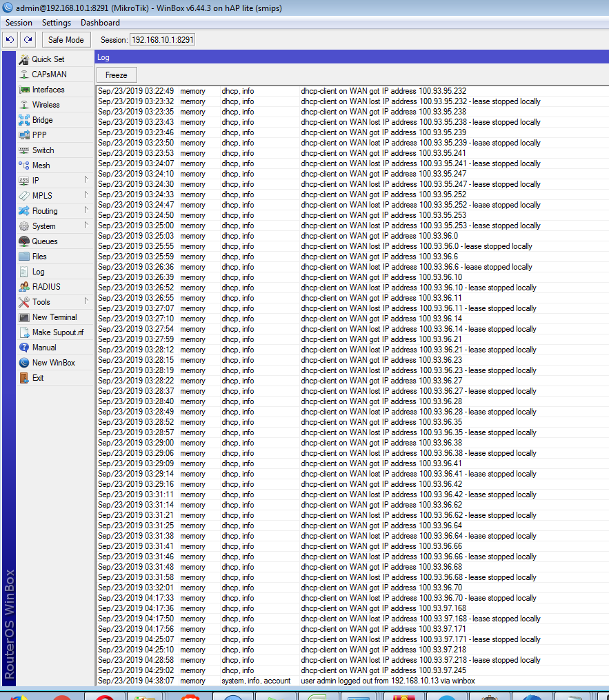Select log row at 04:25:07
Screen dimensions: 609x700
pos(352,639)
